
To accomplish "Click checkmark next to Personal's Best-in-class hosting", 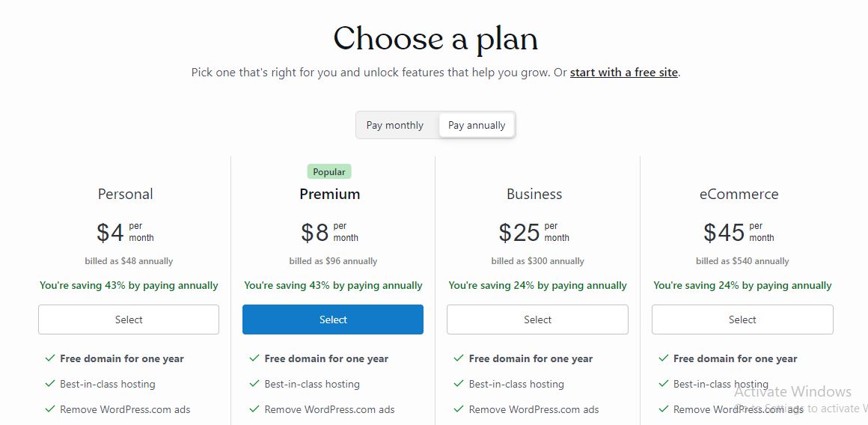I will [x=50, y=384].
